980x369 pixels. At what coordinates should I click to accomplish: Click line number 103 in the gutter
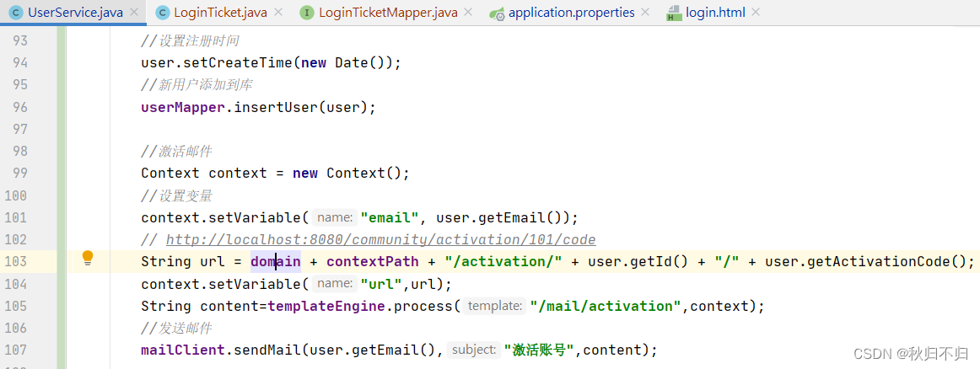(18, 261)
